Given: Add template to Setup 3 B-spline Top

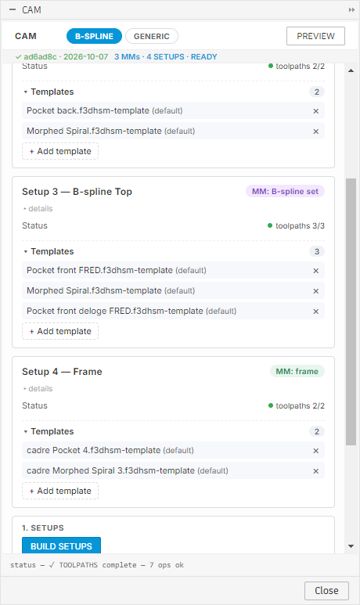Looking at the screenshot, I should coord(61,331).
